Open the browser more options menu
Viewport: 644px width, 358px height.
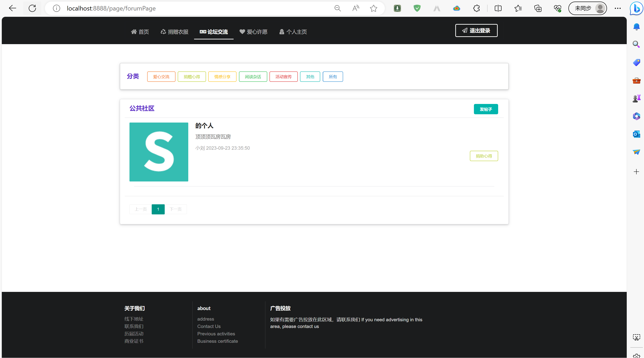[x=618, y=8]
